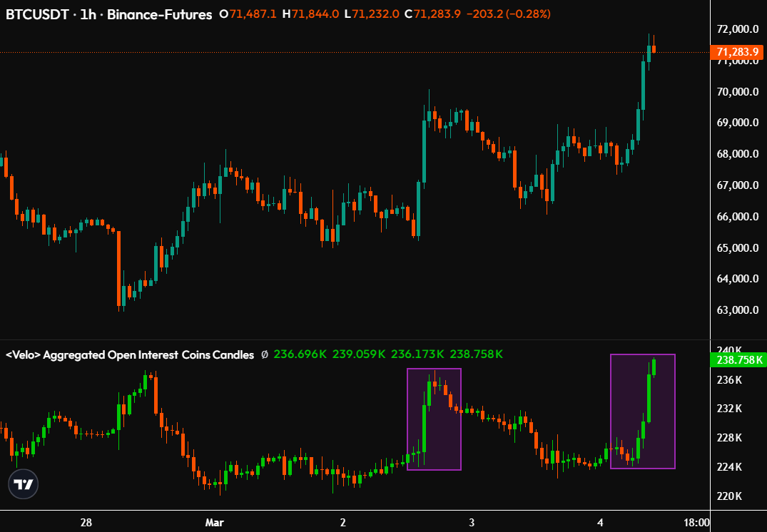Viewport: 767px width, 532px height.
Task: Click the 63,000.0 price axis label
Action: coord(738,310)
